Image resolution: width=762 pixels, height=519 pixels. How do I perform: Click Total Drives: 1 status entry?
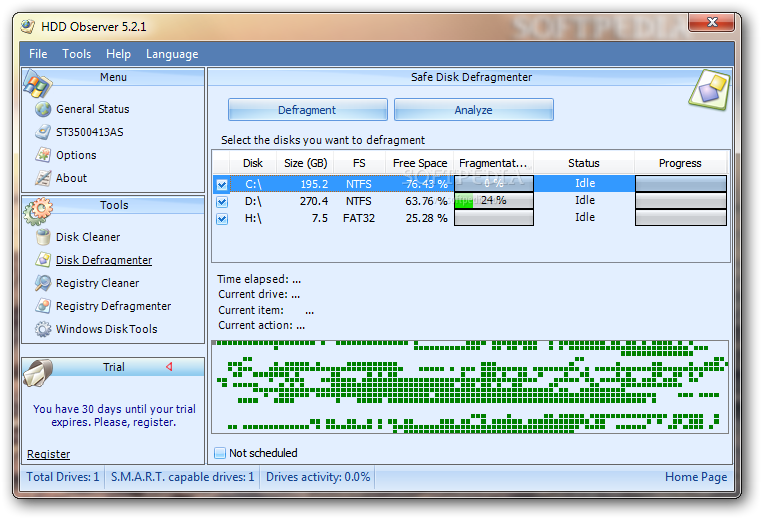tap(63, 477)
